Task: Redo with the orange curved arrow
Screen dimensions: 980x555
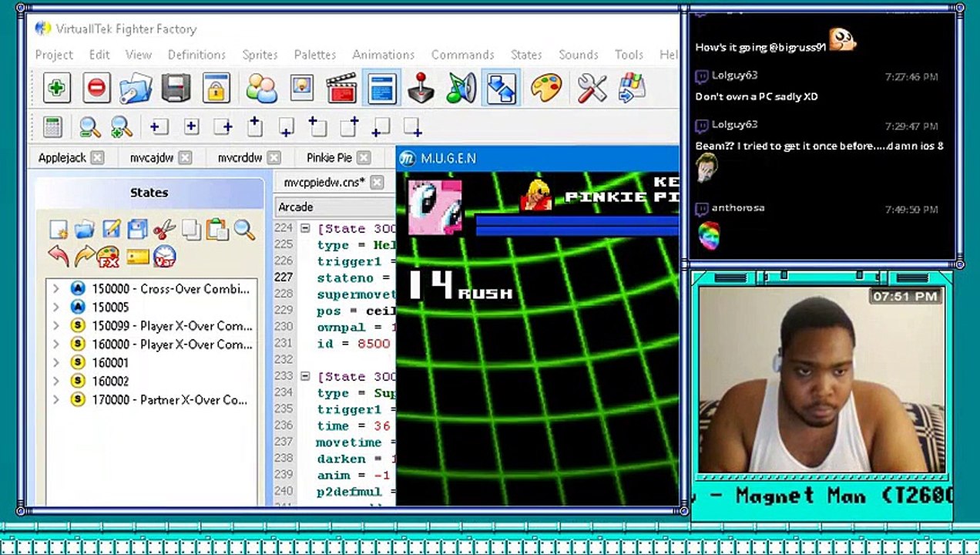Action: click(85, 256)
